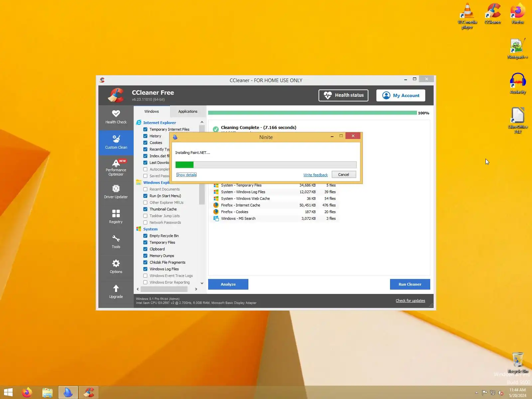Click the Ninite installation progress bar
The width and height of the screenshot is (532, 399).
coord(266,165)
